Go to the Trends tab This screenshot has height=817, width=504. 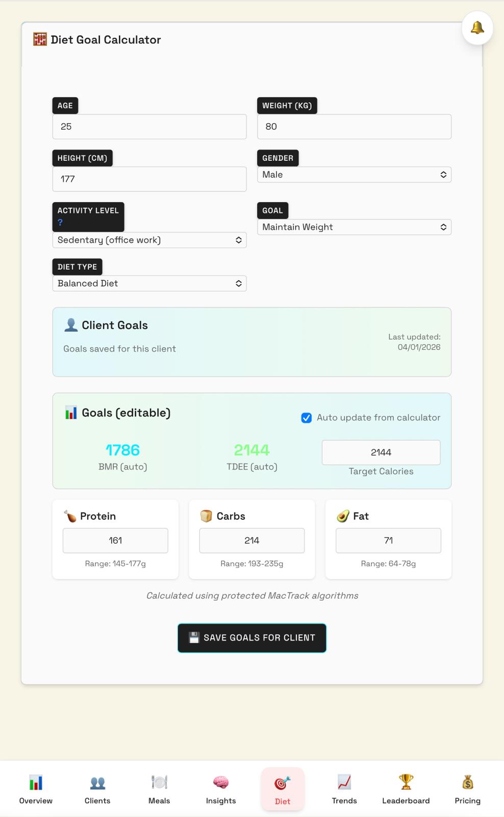point(344,789)
